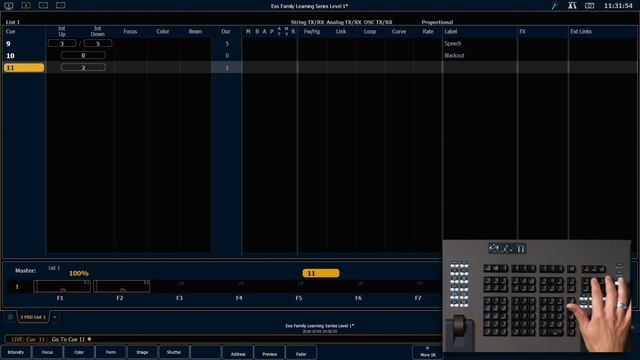640x360 pixels.
Task: Click the Focus column header
Action: [130, 31]
